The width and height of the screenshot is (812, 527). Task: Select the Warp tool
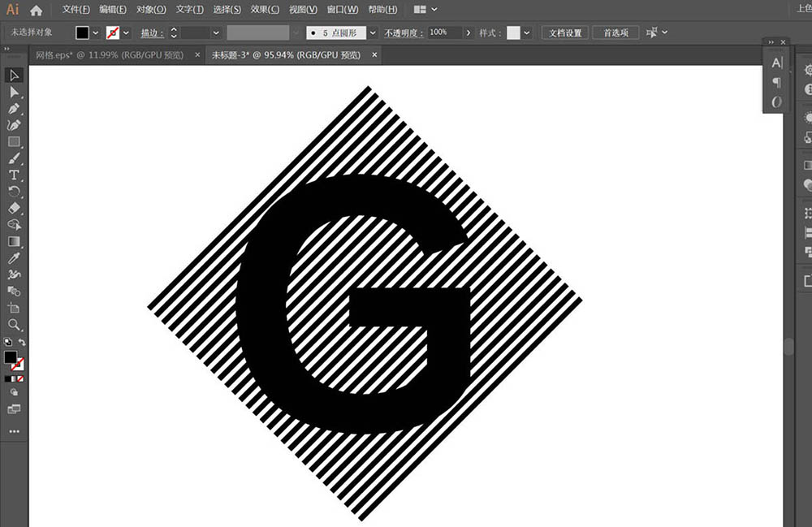coord(14,274)
